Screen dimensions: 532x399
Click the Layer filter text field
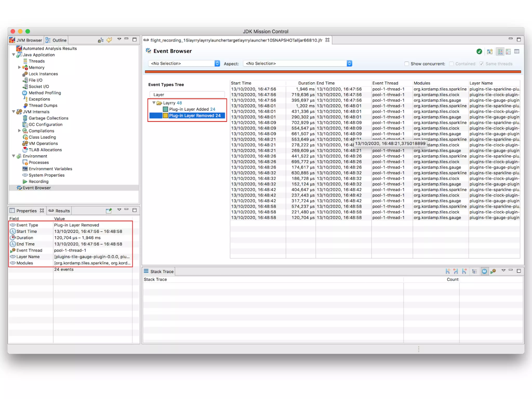coord(187,95)
